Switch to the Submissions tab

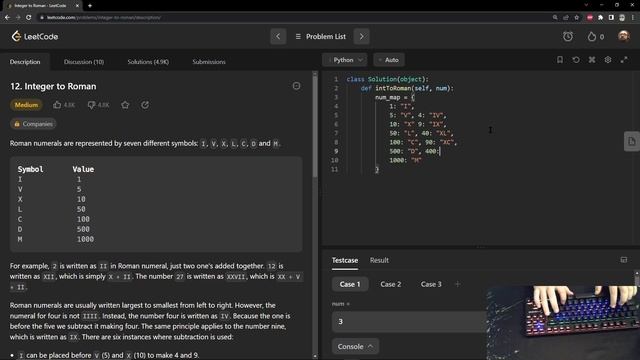pos(209,62)
